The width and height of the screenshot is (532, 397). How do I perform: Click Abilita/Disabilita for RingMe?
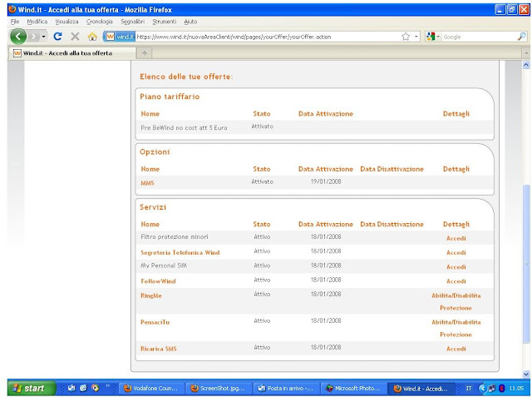(456, 295)
